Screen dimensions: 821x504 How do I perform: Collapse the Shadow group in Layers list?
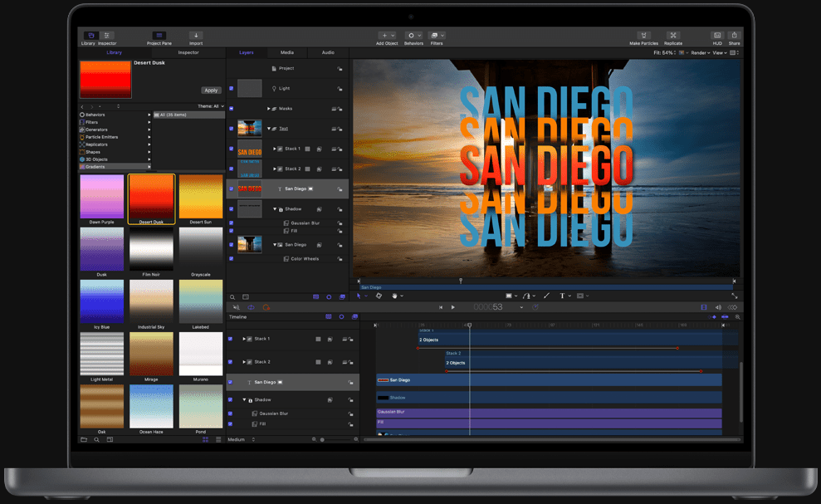pos(275,209)
